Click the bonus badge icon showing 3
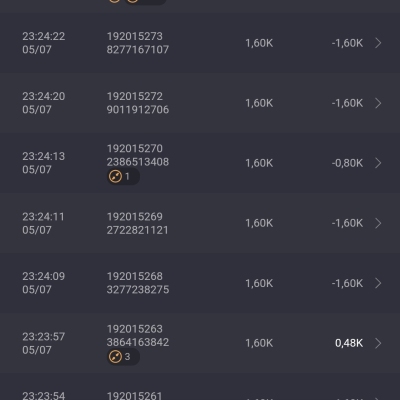400x400 pixels. [115, 357]
